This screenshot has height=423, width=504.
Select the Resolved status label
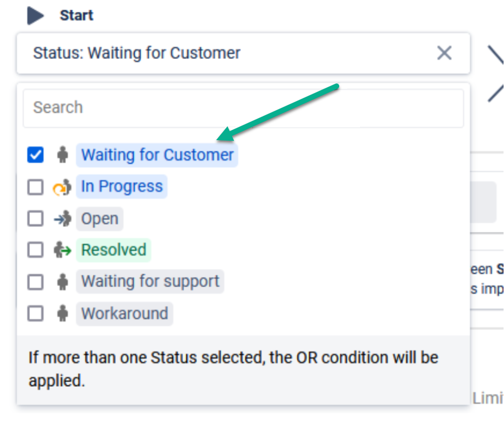113,250
